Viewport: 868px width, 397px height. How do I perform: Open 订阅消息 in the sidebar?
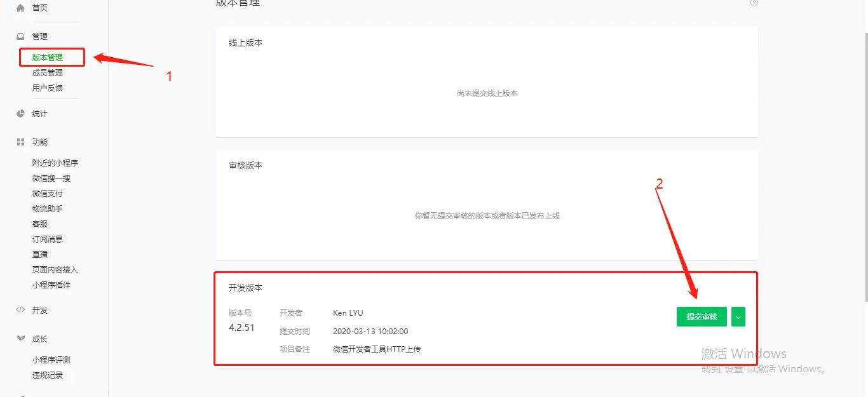[48, 239]
